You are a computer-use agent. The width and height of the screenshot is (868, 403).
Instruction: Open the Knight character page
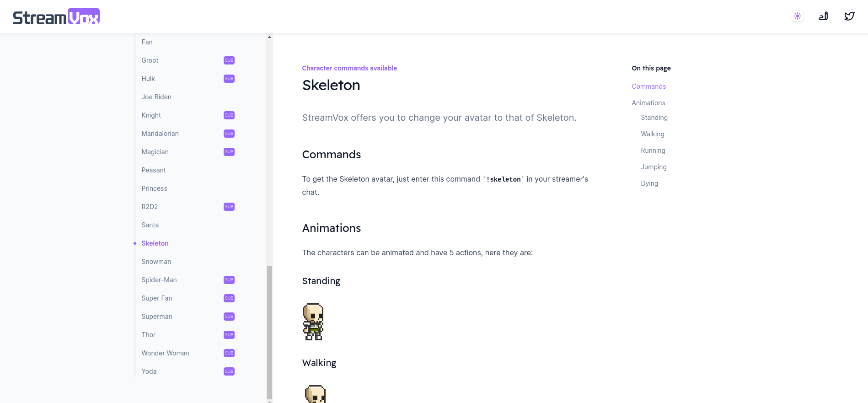point(151,115)
